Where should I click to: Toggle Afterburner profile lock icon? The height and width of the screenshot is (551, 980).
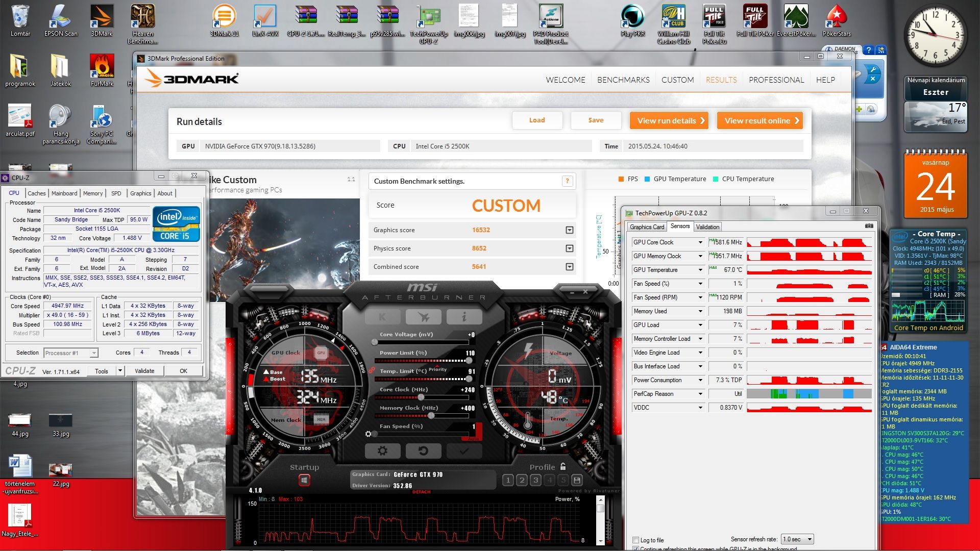coord(563,466)
